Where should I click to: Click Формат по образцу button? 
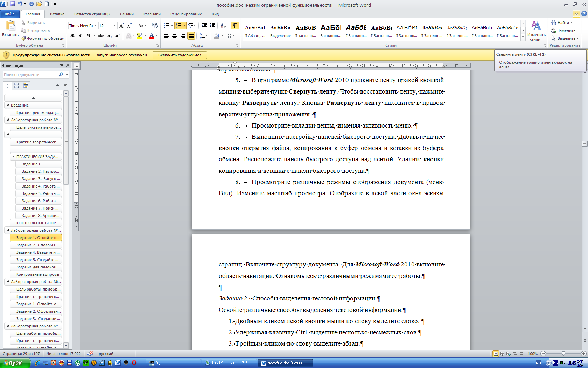click(42, 38)
